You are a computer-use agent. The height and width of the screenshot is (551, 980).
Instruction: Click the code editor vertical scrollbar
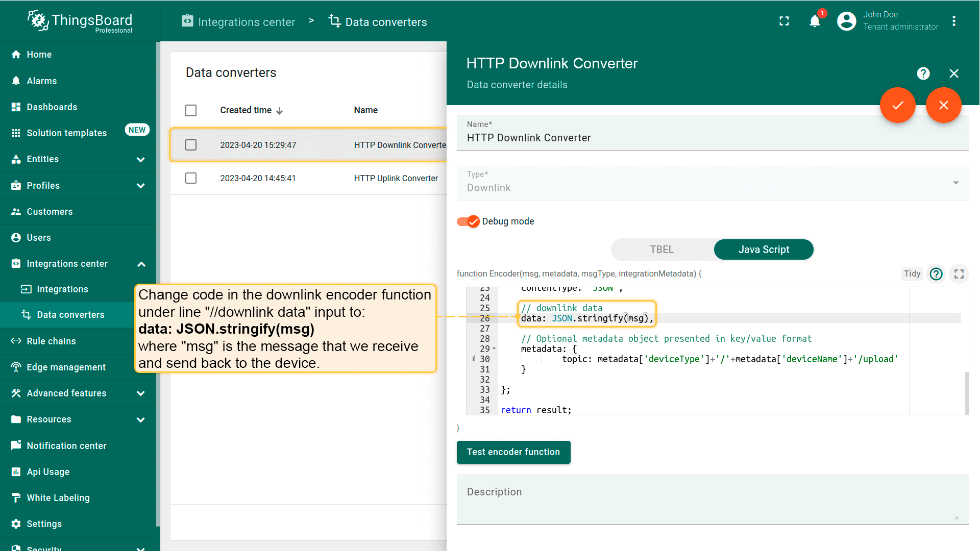[966, 393]
